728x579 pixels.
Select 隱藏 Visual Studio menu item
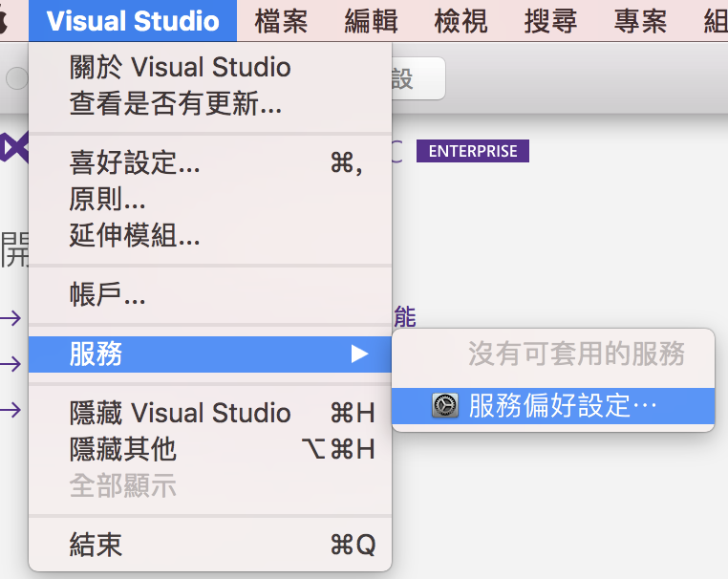(210, 413)
